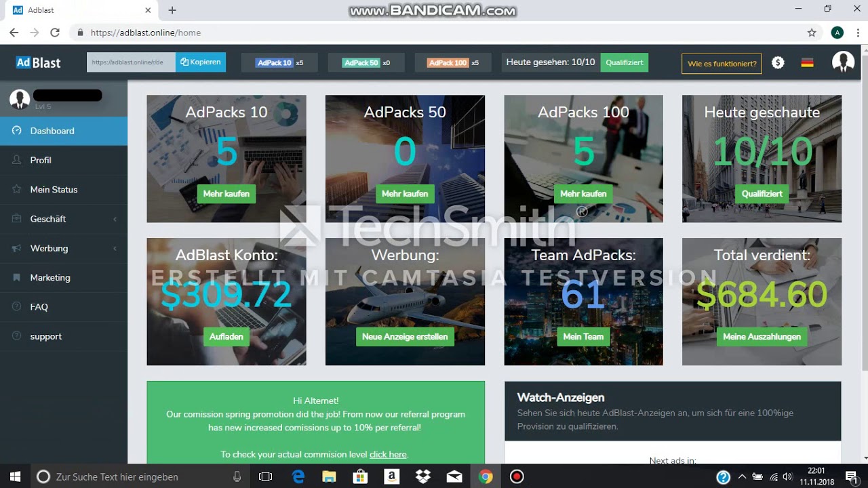Open the FAQ menu item

(64, 307)
